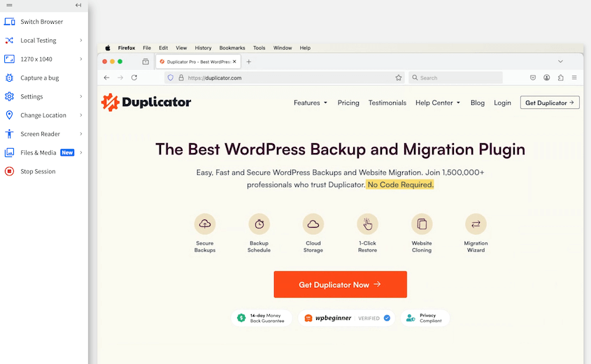Viewport: 591px width, 364px height.
Task: Click the Privacy Compliant badge
Action: coord(425,318)
